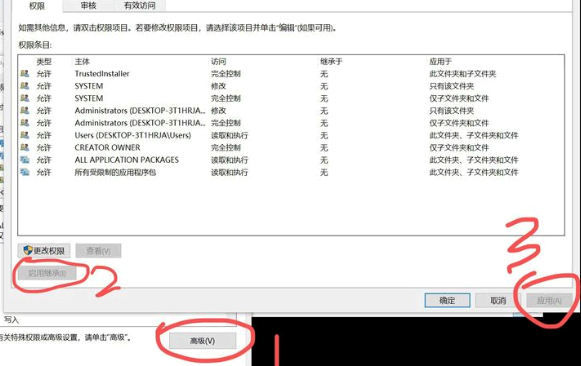Click 此文件夹、子文件夹和文件 in the Users row
581x366 pixels.
point(474,135)
